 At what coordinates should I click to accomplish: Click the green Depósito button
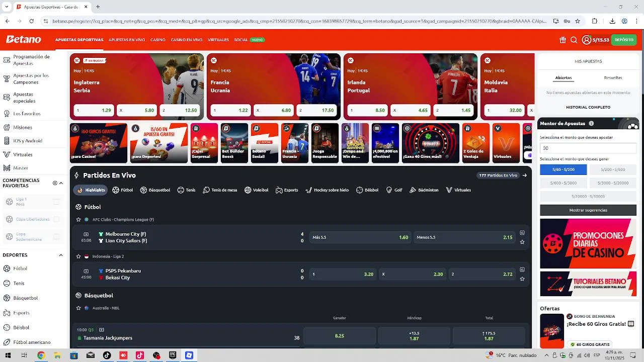coord(624,40)
